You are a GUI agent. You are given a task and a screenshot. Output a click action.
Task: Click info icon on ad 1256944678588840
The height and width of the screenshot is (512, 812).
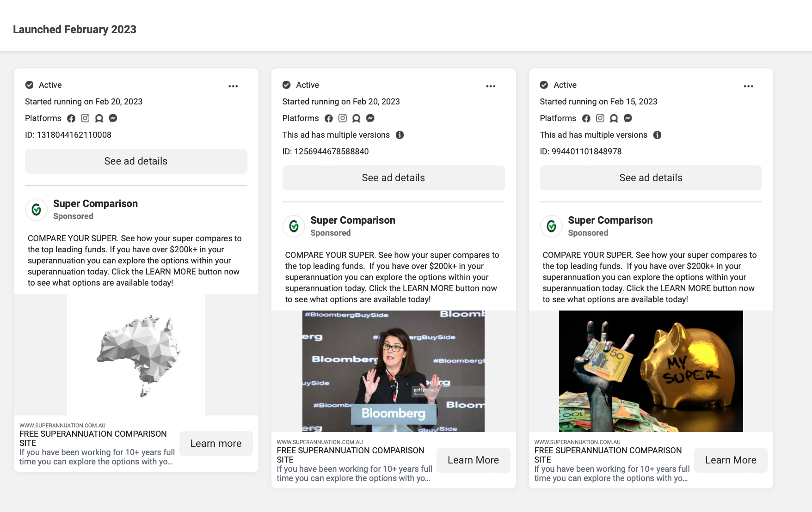click(x=400, y=135)
